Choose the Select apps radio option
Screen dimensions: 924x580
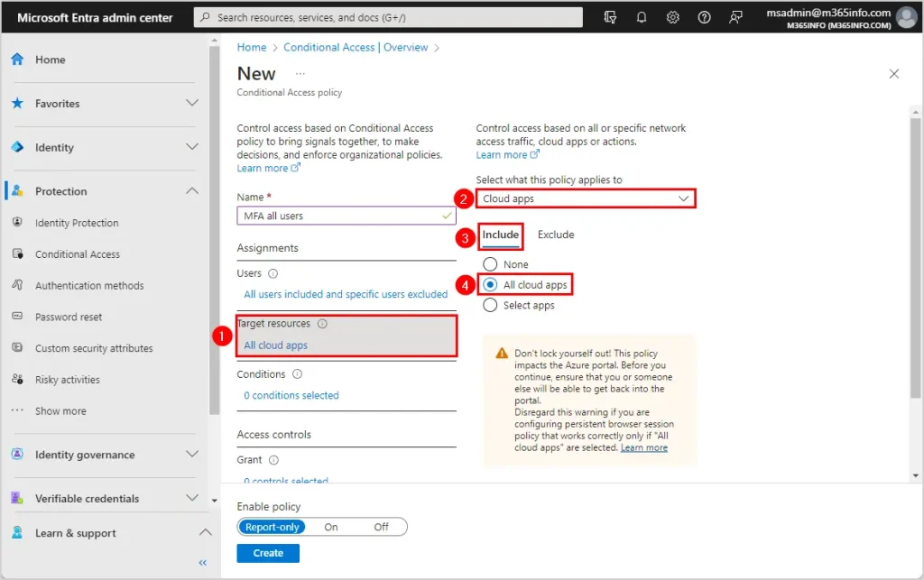click(491, 306)
